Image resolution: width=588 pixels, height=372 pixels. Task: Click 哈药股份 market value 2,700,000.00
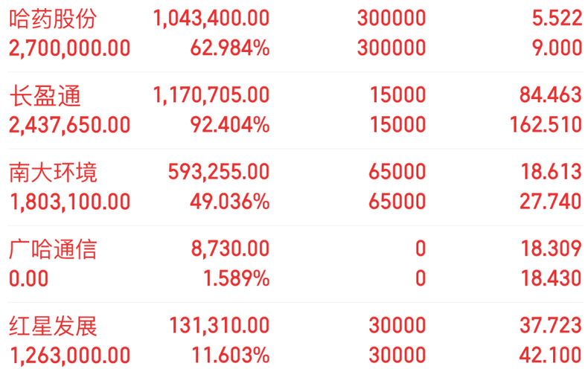(70, 49)
